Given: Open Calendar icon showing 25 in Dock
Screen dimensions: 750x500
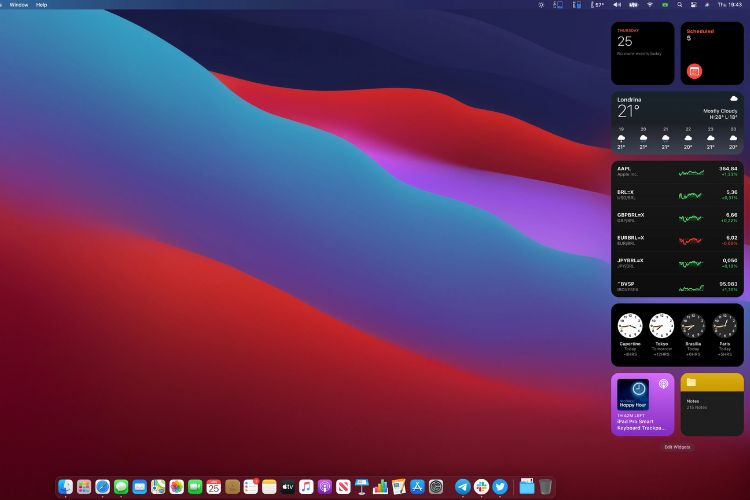Looking at the screenshot, I should [x=213, y=487].
